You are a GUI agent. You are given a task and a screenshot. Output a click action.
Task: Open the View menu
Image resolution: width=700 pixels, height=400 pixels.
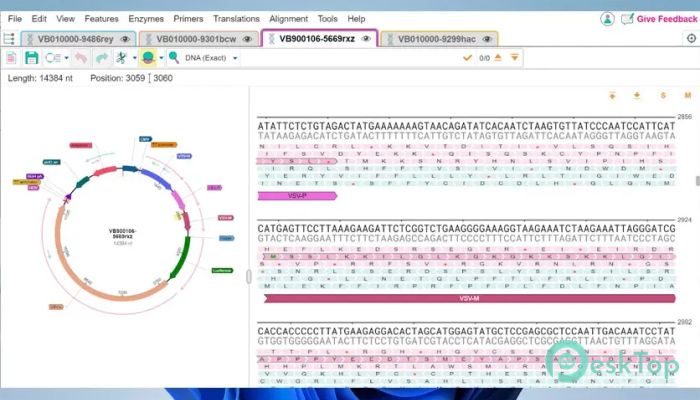coord(65,19)
